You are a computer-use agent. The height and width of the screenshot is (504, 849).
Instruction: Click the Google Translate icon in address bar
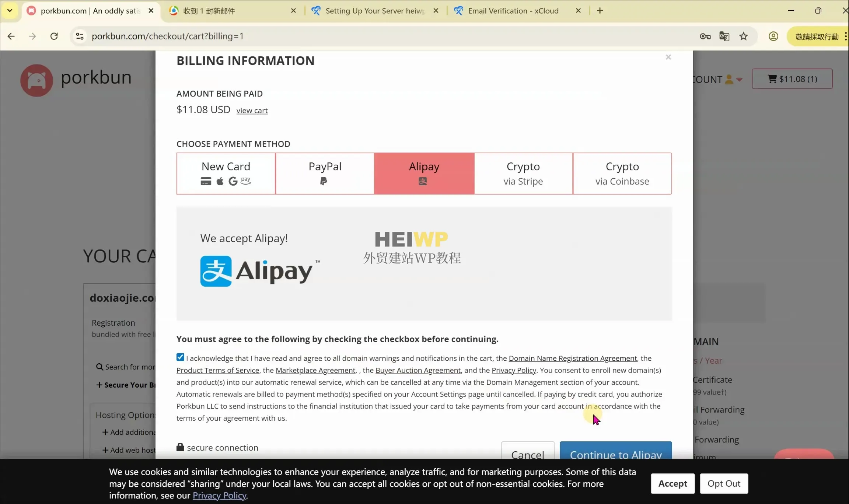coord(724,36)
